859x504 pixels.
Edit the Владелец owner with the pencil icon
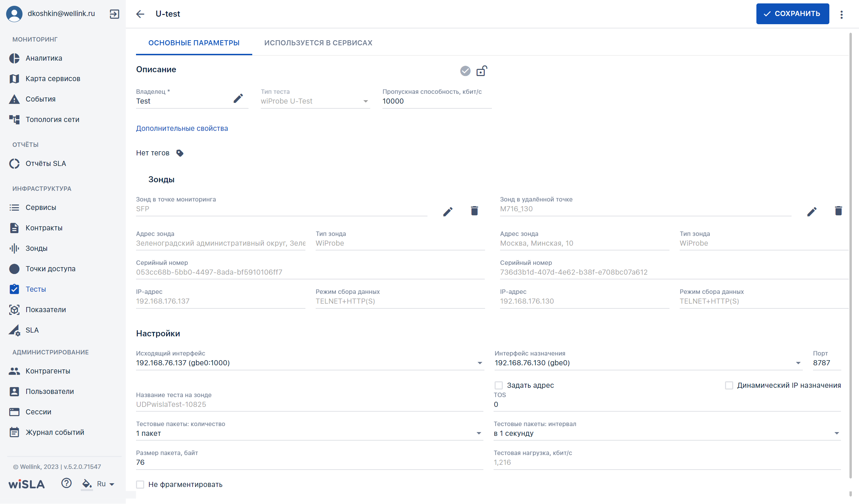[x=238, y=98]
